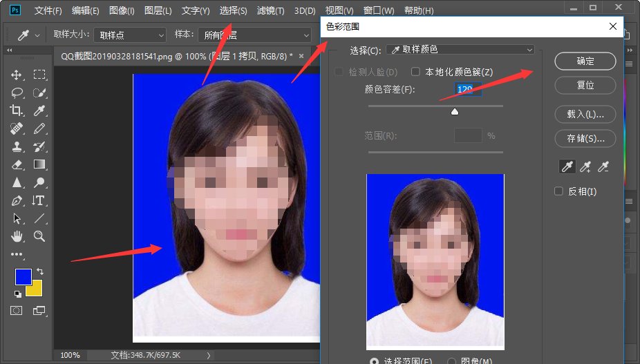Screen dimensions: 640x364
Task: Select the History Brush tool
Action: 39,146
